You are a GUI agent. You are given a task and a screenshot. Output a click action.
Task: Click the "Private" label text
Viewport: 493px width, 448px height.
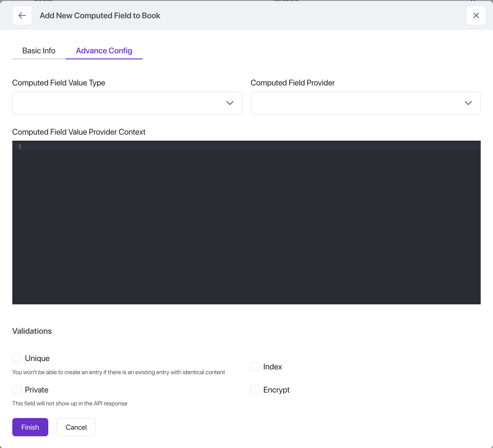pyautogui.click(x=37, y=390)
